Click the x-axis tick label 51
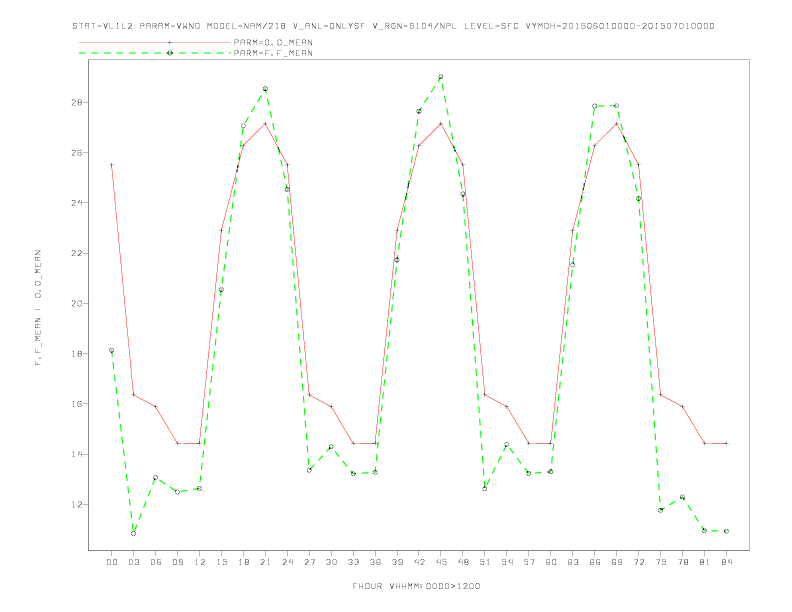Viewport: 792px width, 612px height. (x=485, y=562)
